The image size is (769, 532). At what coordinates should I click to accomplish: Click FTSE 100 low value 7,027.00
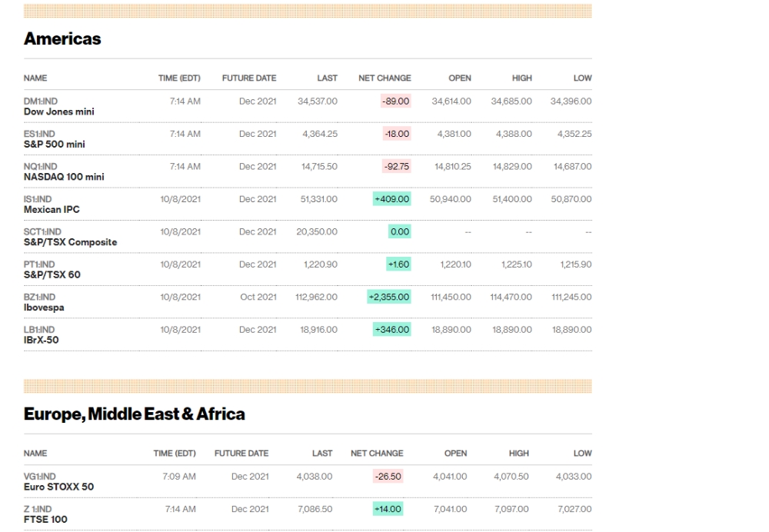(x=574, y=509)
